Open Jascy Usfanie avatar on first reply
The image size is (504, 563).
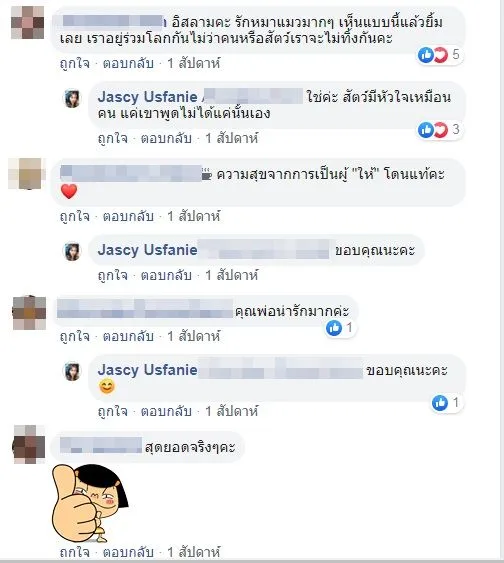tap(72, 98)
